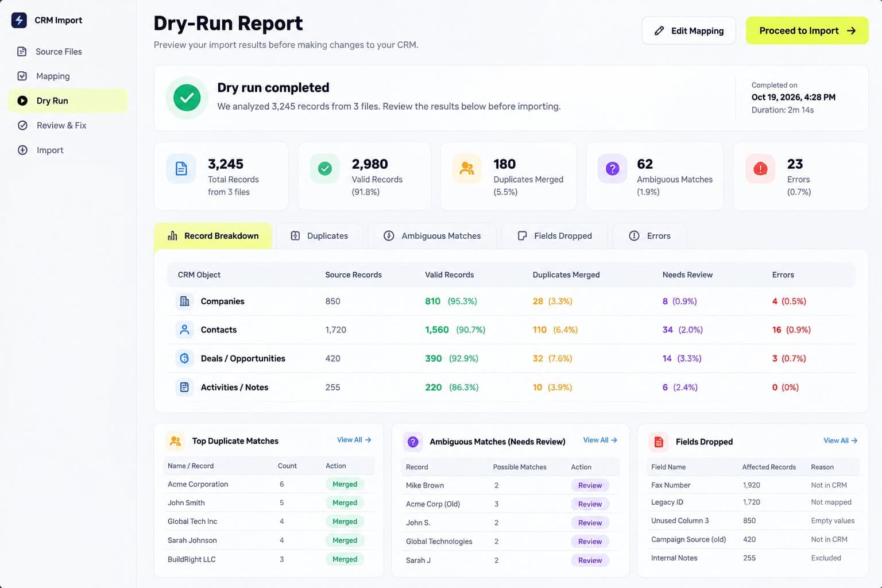Open the Record Breakdown tab
The image size is (882, 588).
(213, 236)
